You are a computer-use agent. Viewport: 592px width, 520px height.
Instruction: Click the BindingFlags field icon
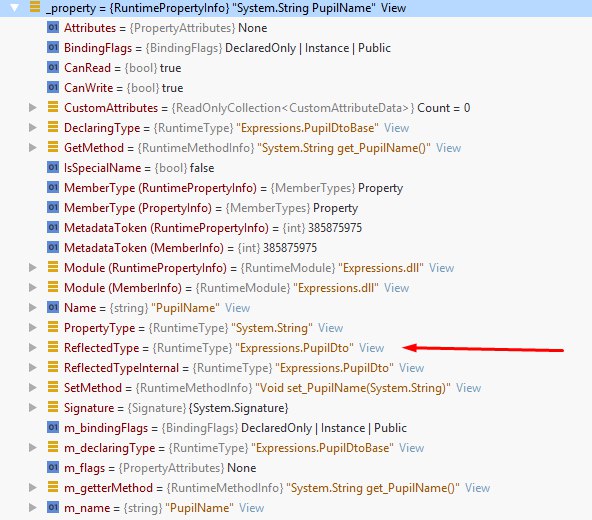tap(53, 47)
